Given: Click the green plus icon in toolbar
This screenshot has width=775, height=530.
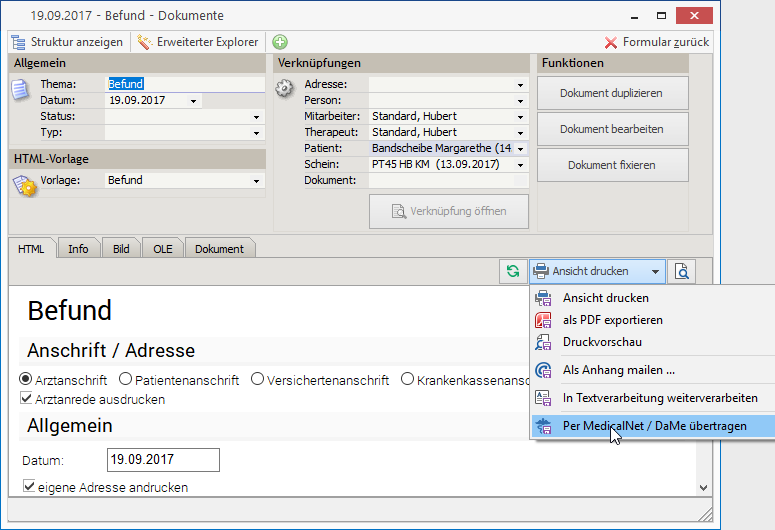Looking at the screenshot, I should coord(280,42).
